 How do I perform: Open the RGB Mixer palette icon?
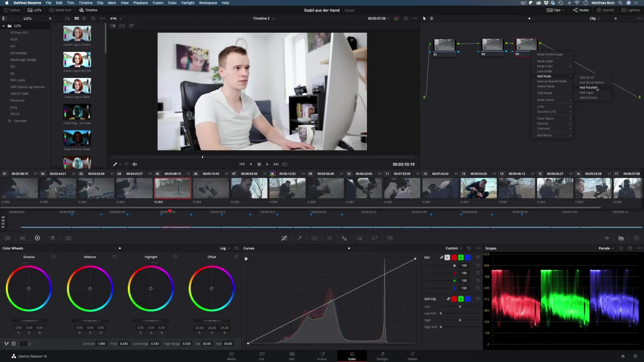point(53,238)
